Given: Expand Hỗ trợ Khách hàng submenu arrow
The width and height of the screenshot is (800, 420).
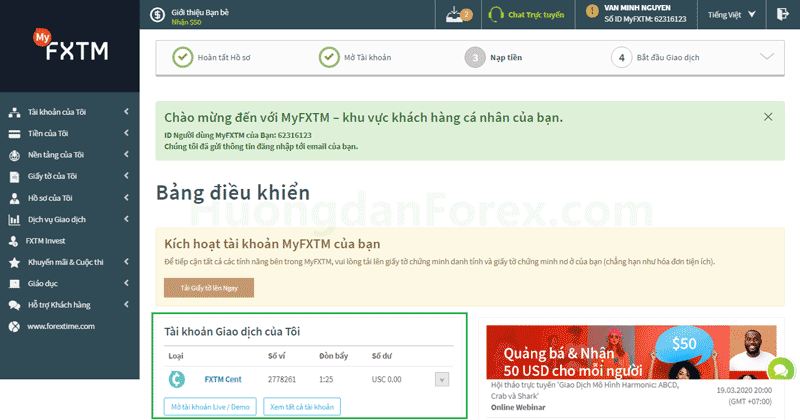Looking at the screenshot, I should [126, 304].
